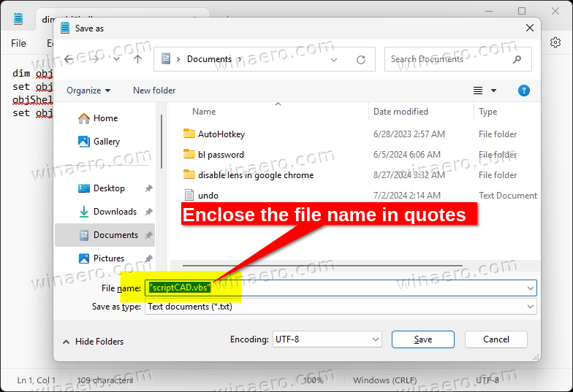
Task: Change view layout icon in dialog
Action: click(478, 91)
